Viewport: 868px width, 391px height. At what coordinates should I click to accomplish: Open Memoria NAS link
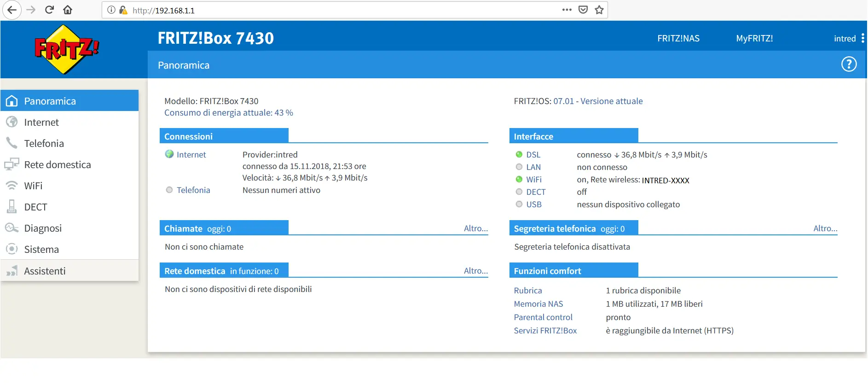point(538,304)
